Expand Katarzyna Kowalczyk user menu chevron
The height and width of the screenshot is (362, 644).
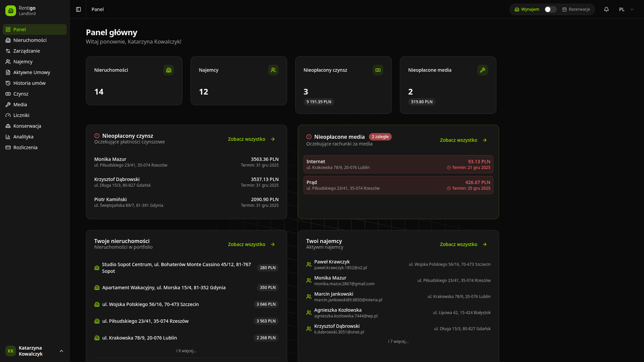(61, 351)
